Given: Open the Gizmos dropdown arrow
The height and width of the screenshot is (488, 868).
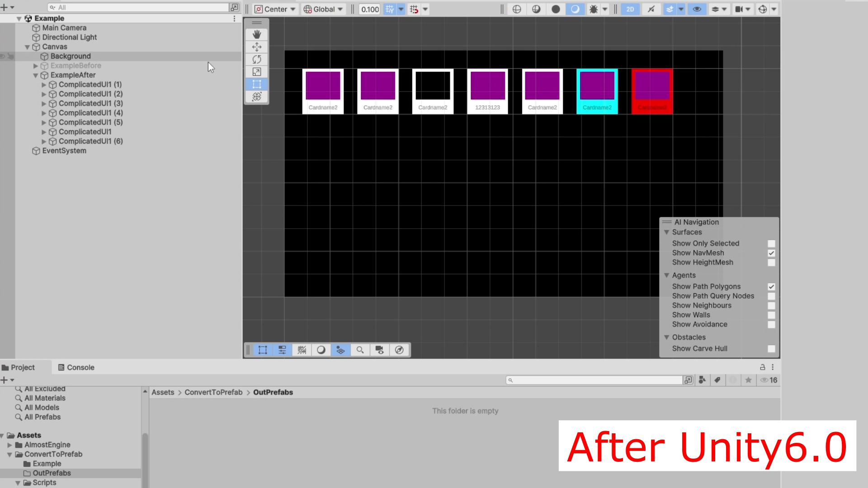Looking at the screenshot, I should click(774, 9).
